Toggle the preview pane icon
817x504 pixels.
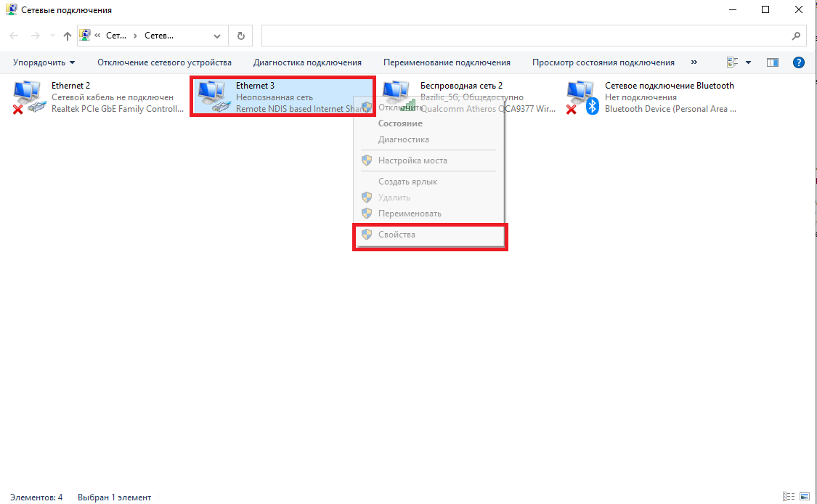(x=772, y=62)
